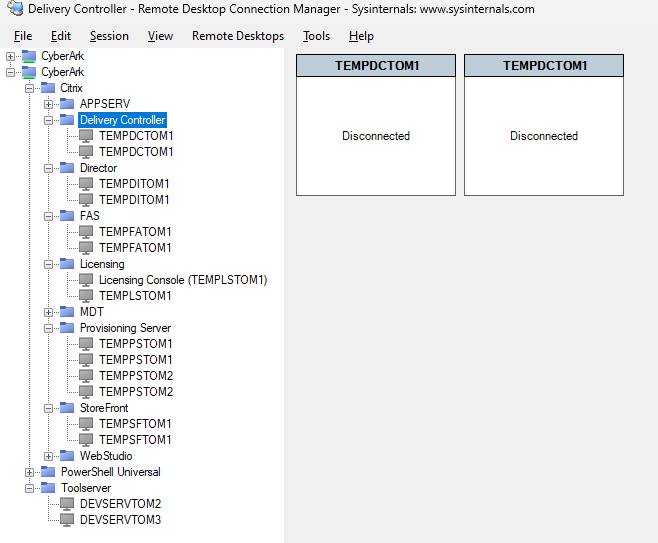Open the Session menu

tap(109, 36)
